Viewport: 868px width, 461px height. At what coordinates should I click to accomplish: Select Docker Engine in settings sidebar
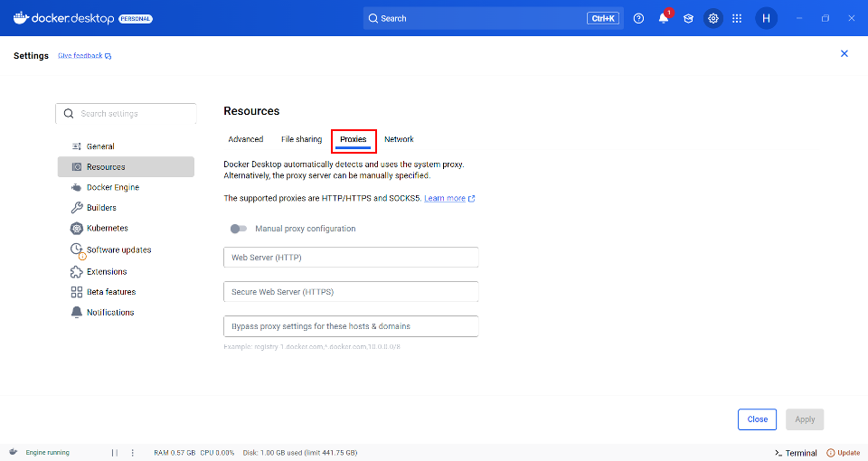pyautogui.click(x=112, y=187)
